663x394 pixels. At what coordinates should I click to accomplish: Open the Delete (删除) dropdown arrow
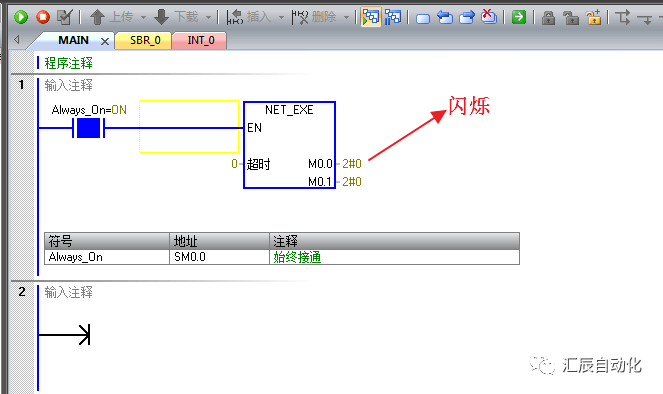(x=346, y=18)
